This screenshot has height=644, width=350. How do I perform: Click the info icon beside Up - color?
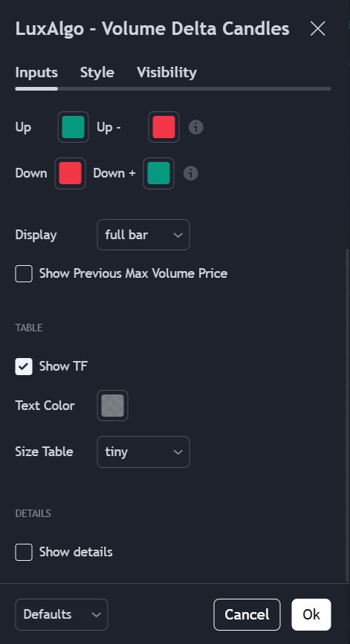pos(196,127)
